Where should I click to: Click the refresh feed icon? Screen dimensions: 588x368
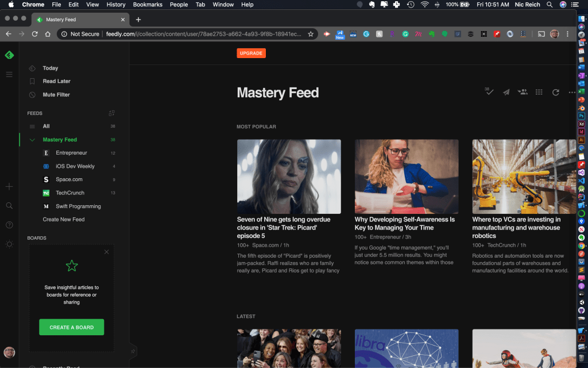click(555, 92)
